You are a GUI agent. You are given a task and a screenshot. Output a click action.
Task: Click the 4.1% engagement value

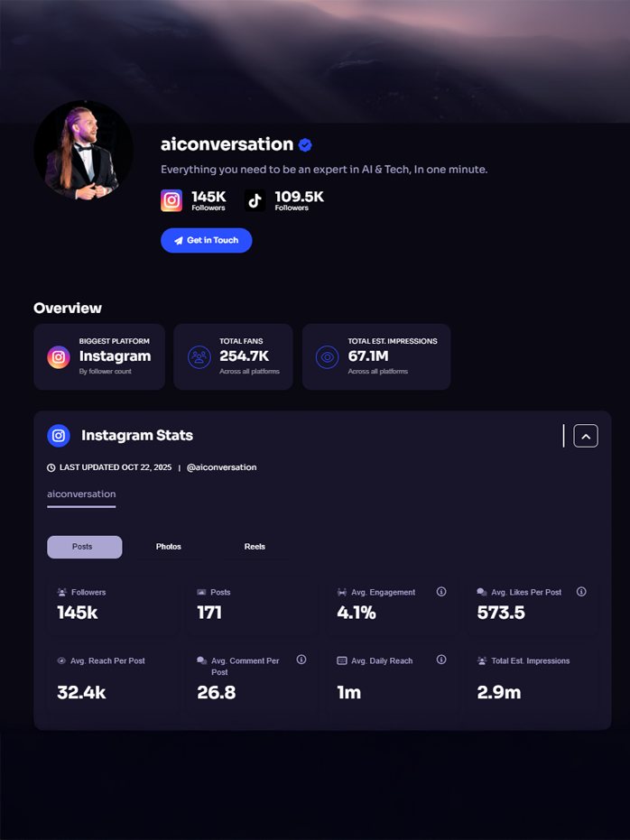tap(357, 613)
